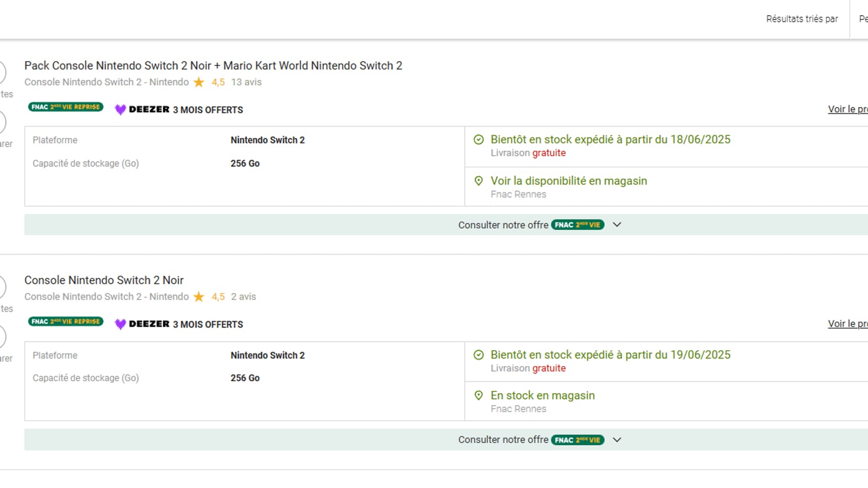Click the star rating icon next to 13 avis
This screenshot has height=488, width=868.
click(x=199, y=82)
